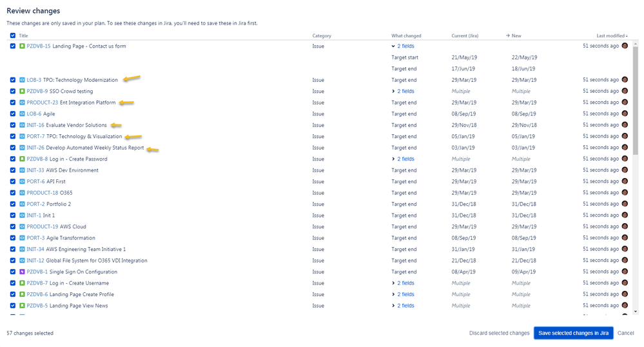Viewport: 644px width, 347px height.
Task: Cancel the review changes dialog
Action: pyautogui.click(x=625, y=333)
